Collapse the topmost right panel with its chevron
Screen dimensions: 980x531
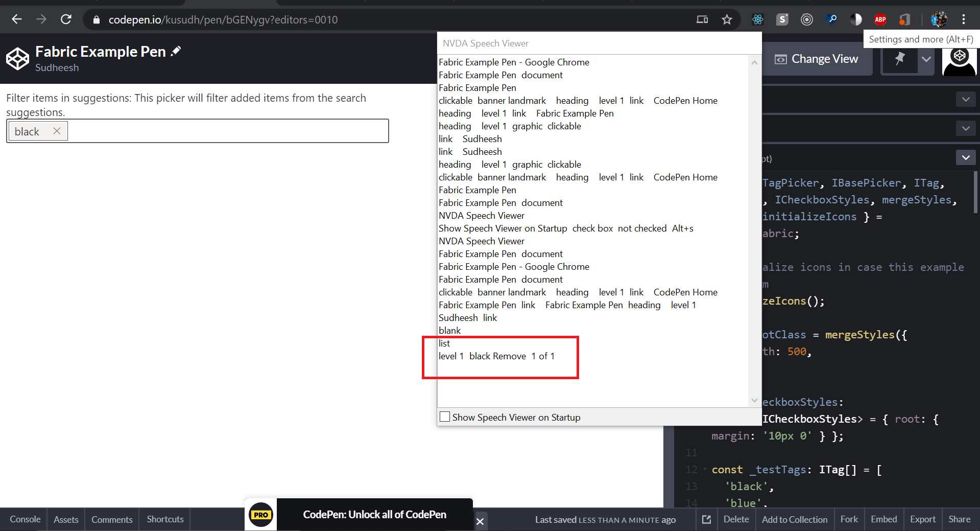(x=965, y=99)
